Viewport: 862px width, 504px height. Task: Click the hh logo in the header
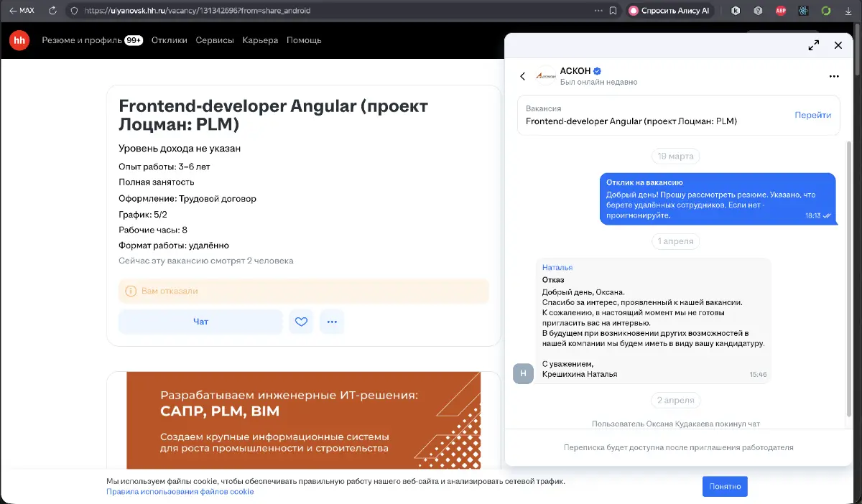pyautogui.click(x=19, y=40)
